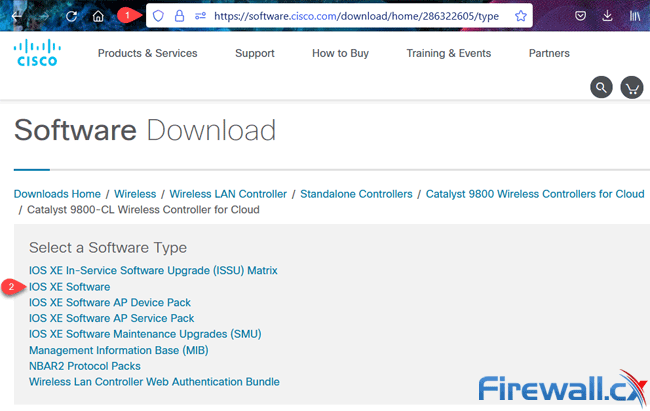The width and height of the screenshot is (650, 411).
Task: Click the site security padlock icon
Action: (179, 16)
